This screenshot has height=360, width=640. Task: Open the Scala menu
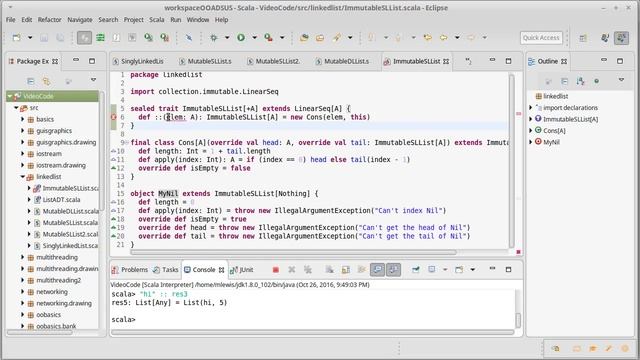point(157,20)
